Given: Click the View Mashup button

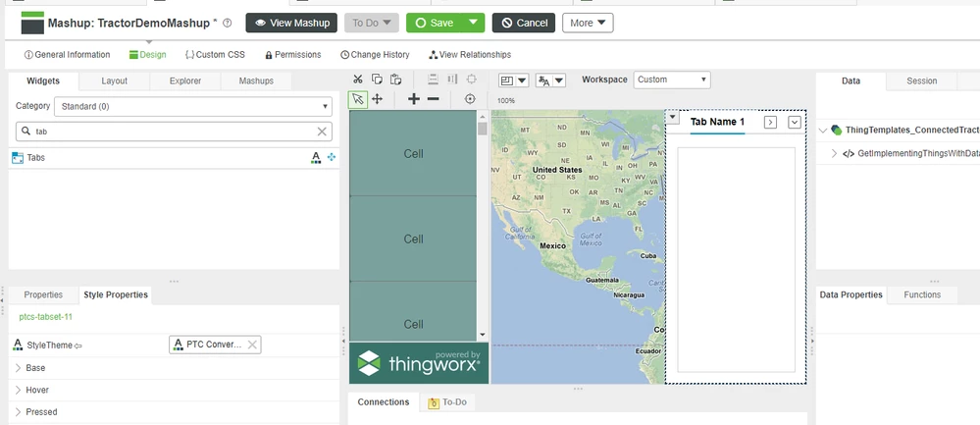Looking at the screenshot, I should (x=291, y=24).
